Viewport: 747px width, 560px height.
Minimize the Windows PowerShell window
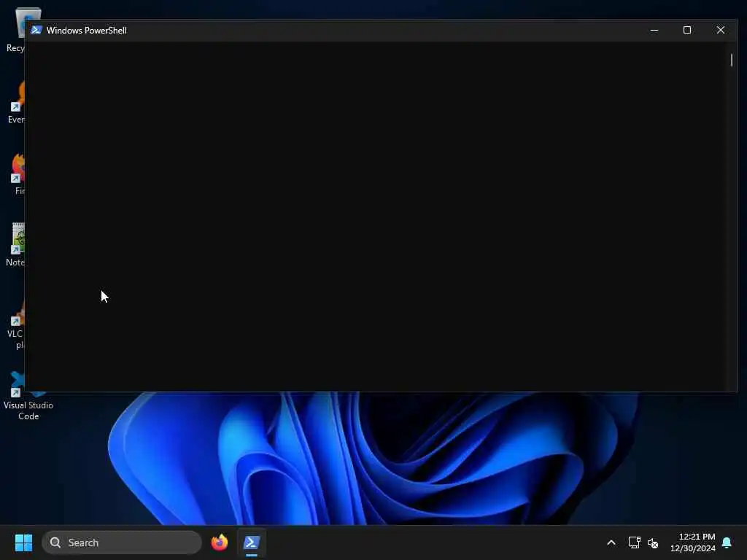(654, 30)
